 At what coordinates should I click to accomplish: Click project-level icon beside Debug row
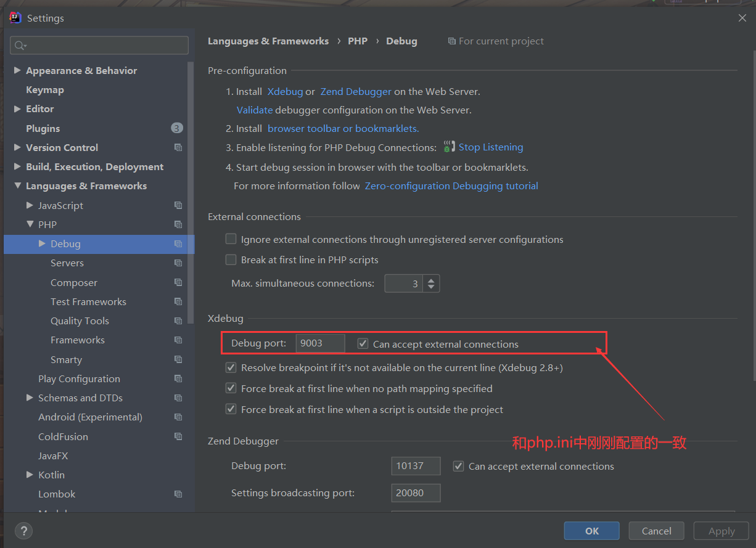click(x=178, y=244)
